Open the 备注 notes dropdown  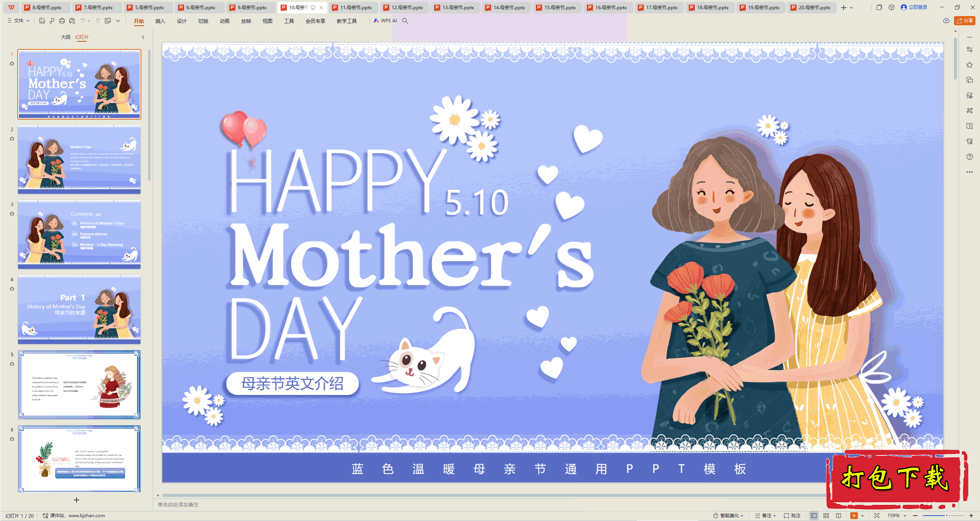765,516
